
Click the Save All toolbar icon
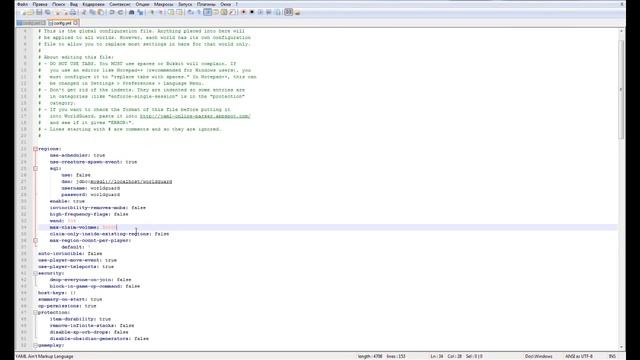click(48, 12)
